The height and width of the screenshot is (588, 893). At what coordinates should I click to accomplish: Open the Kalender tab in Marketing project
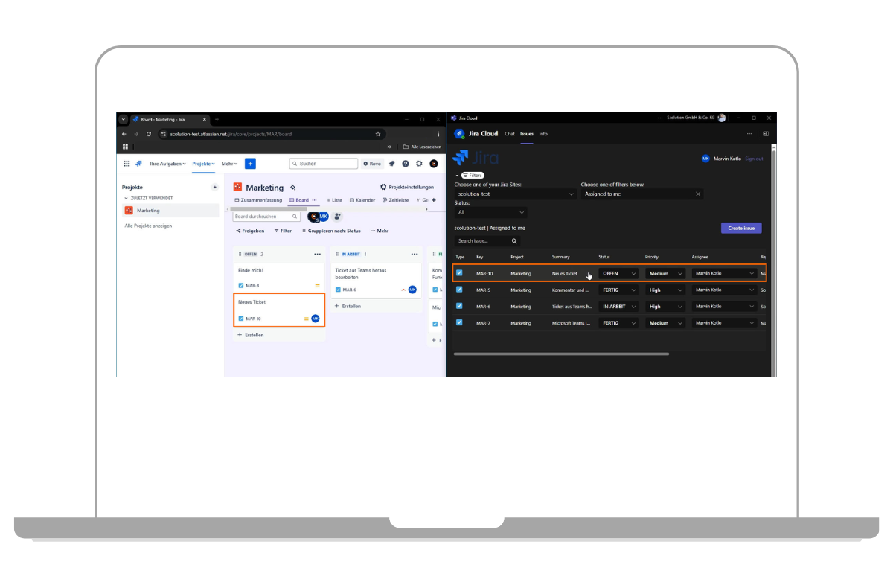[x=362, y=200]
